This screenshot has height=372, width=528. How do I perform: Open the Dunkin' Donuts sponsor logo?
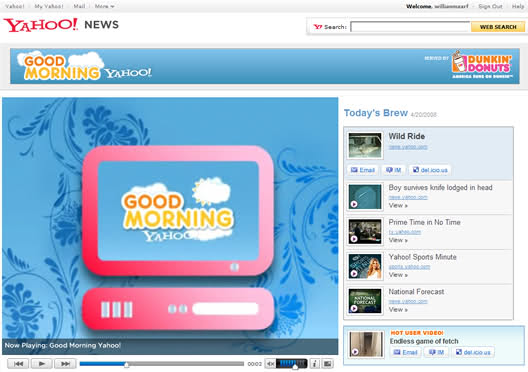(x=482, y=65)
